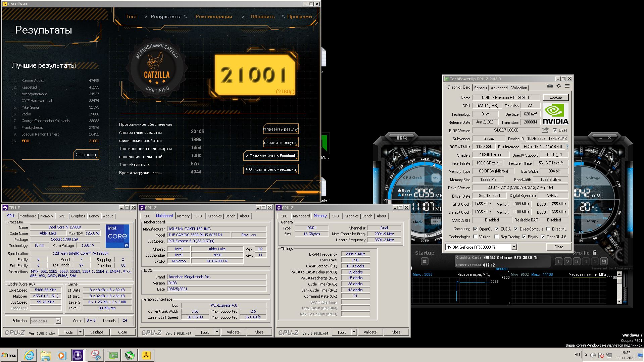Viewport: 644px width, 362px height.
Task: Open the Тест tab in Catzilla
Action: [x=131, y=16]
